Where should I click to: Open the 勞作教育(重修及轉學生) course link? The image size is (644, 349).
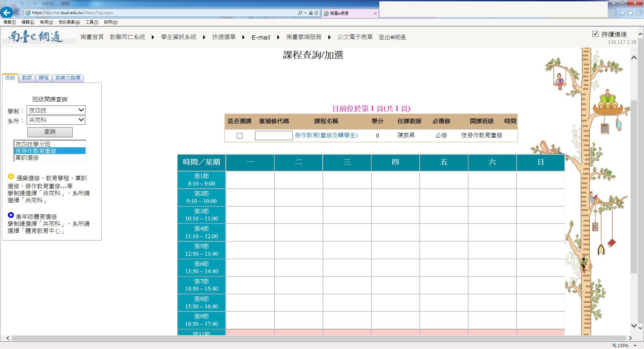coord(326,135)
